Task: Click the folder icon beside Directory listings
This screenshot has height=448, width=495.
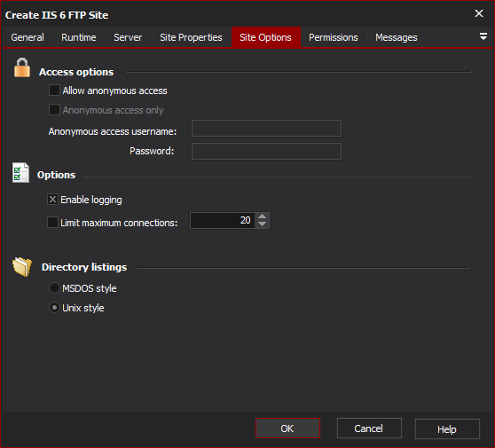Action: 22,266
